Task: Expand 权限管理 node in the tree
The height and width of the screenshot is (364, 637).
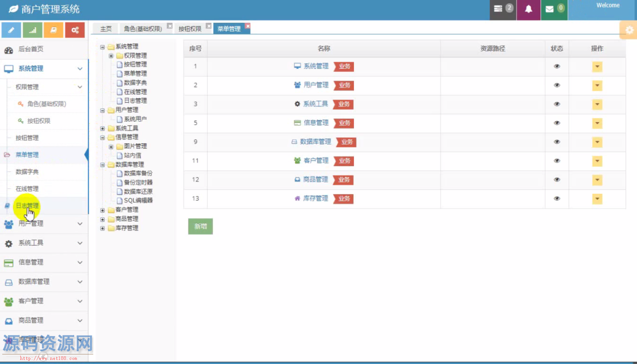Action: (x=111, y=56)
